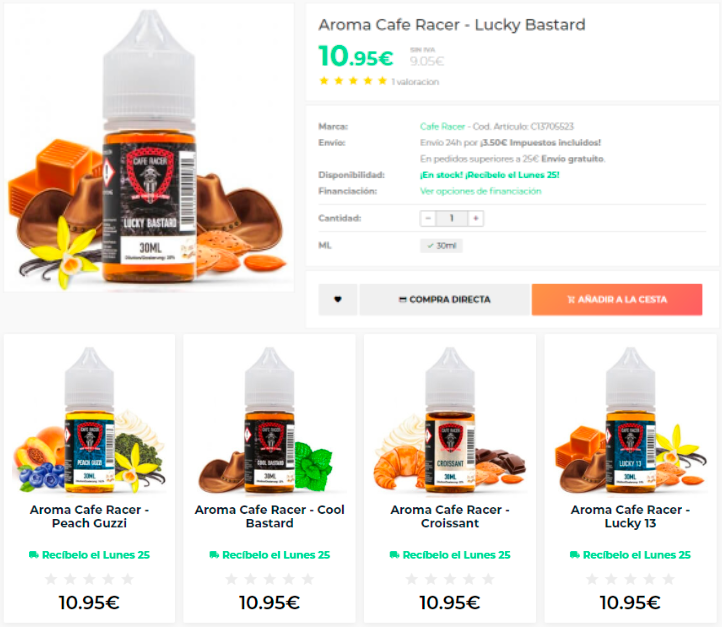Image resolution: width=722 pixels, height=627 pixels.
Task: Click the five-star rating of Lucky Bastard
Action: (x=353, y=81)
